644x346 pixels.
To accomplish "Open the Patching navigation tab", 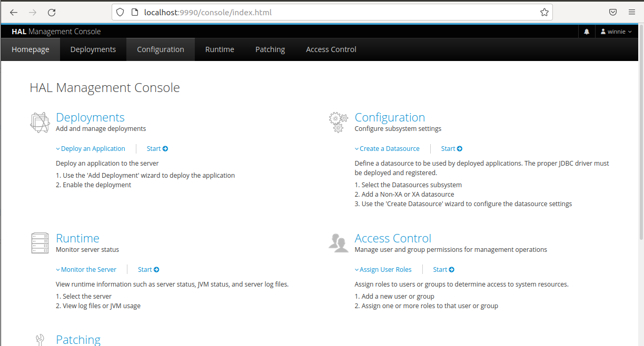I will coord(270,49).
